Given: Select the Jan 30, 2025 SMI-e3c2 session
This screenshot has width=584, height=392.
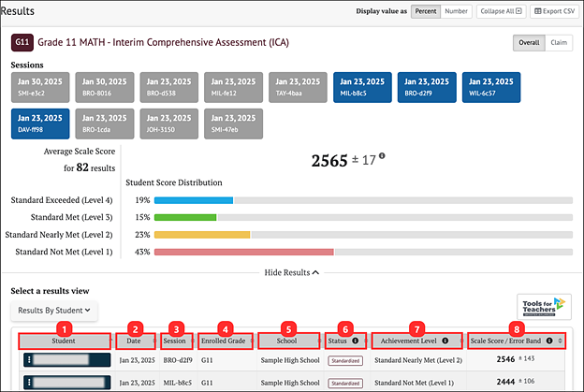Looking at the screenshot, I should (x=39, y=88).
